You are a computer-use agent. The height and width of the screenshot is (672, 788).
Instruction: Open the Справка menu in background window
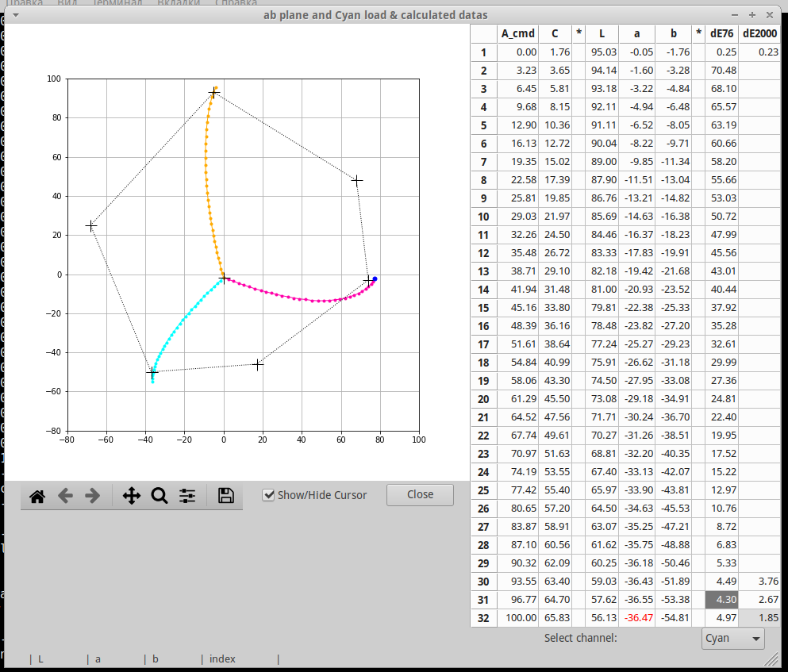click(236, 2)
